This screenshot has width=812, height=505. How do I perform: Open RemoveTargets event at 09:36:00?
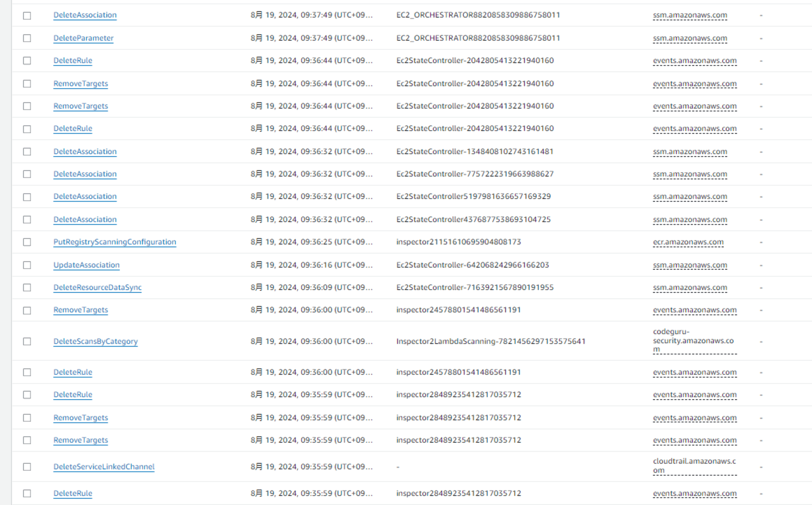81,310
